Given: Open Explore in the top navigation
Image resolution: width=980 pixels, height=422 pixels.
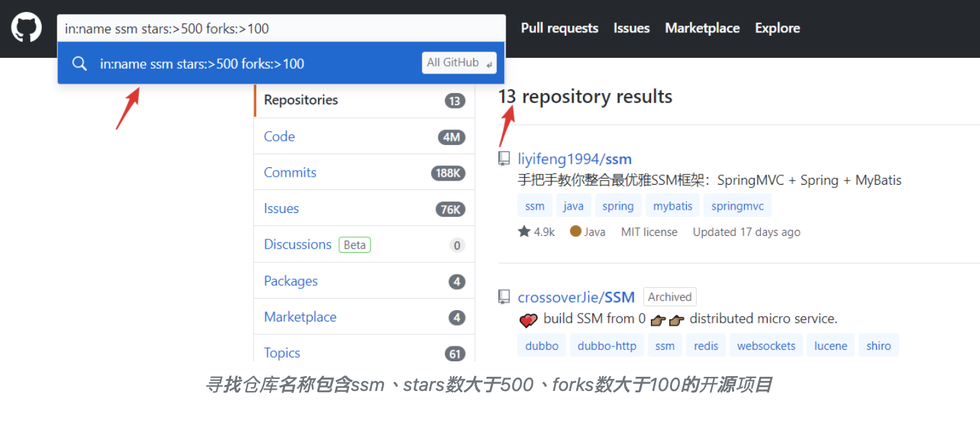Looking at the screenshot, I should coord(777,28).
